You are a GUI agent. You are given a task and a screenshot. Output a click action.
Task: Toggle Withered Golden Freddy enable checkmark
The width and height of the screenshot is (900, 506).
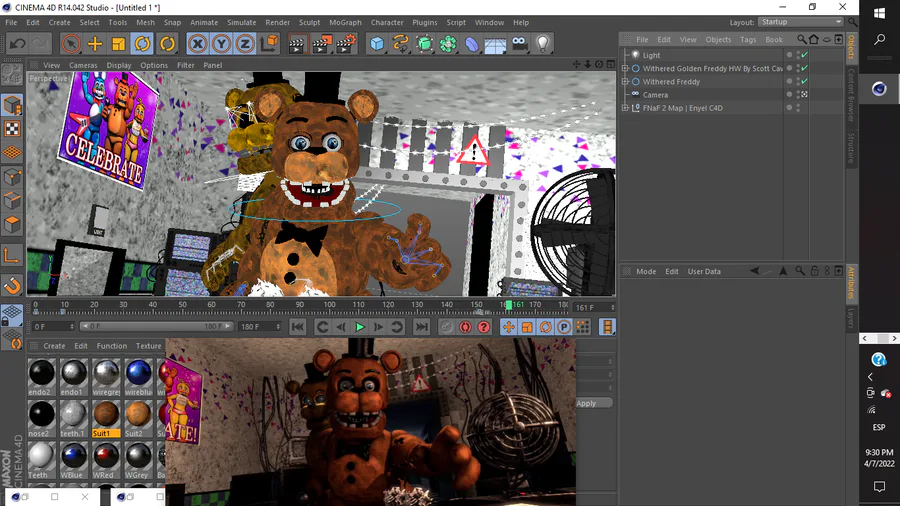(x=805, y=68)
